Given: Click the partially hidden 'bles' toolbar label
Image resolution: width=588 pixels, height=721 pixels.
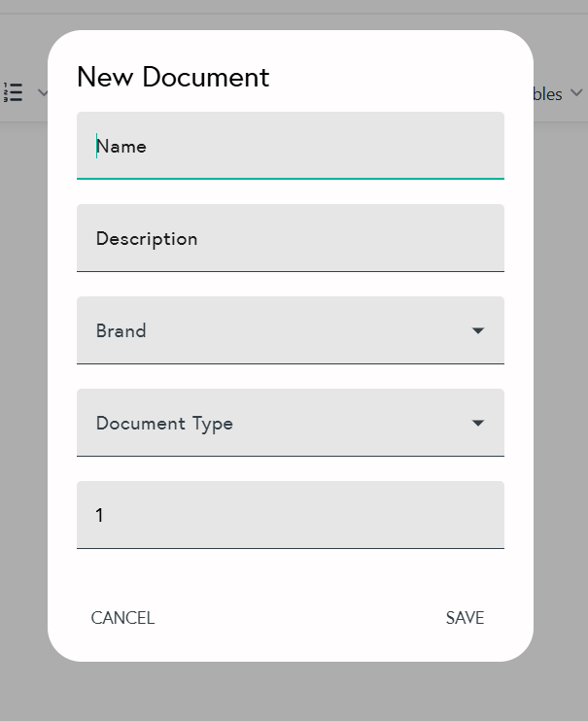Looking at the screenshot, I should click(548, 94).
